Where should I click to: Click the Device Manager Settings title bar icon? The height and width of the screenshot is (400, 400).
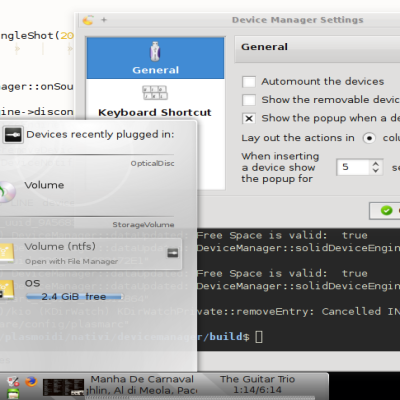88,20
